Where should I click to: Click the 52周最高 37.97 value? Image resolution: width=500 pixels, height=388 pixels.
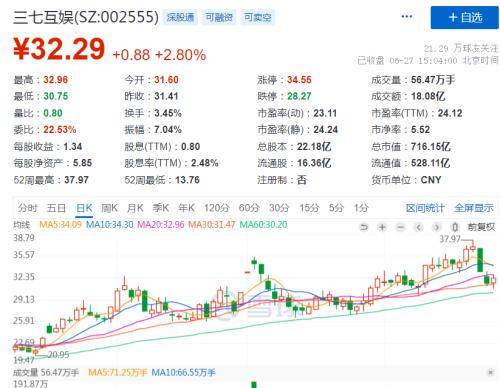tap(76, 180)
